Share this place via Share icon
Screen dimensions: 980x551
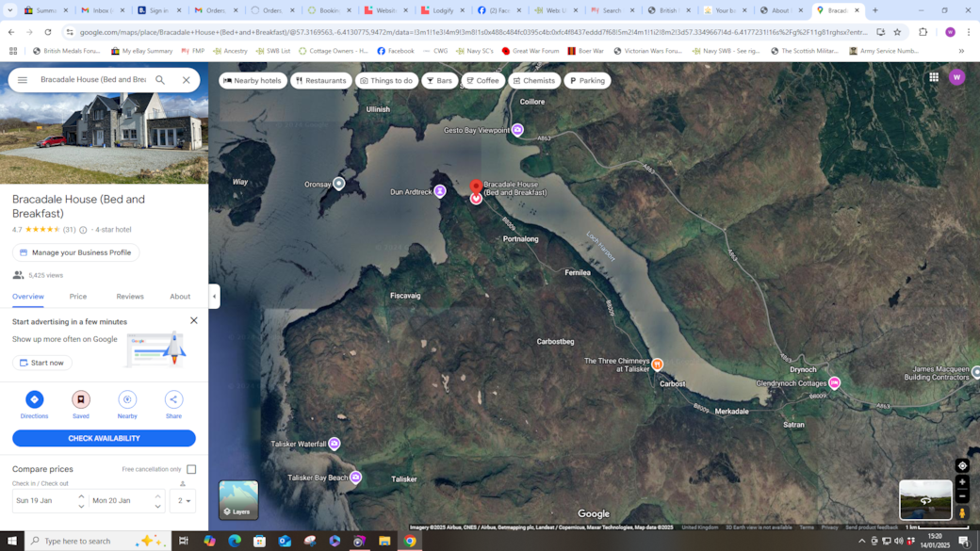173,400
